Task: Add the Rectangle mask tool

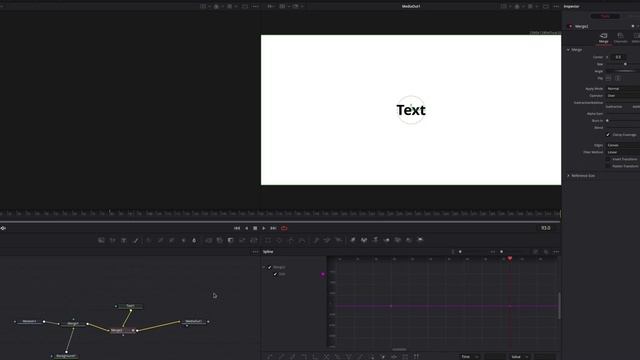Action: (268, 240)
